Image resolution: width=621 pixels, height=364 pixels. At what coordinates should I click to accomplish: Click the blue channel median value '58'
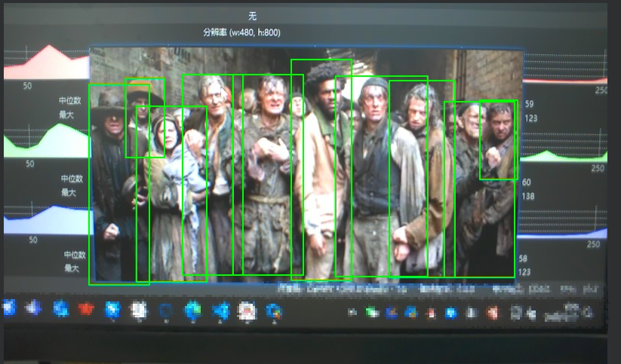(x=523, y=258)
